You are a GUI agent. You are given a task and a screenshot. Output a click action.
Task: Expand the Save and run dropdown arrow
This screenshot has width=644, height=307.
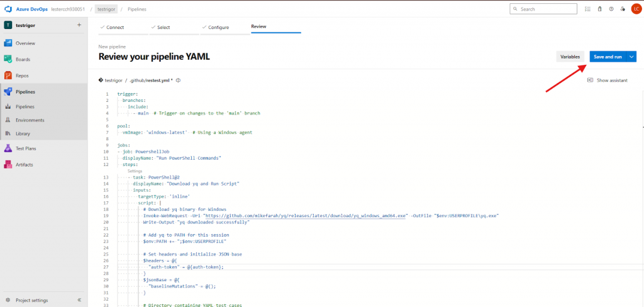pos(631,57)
